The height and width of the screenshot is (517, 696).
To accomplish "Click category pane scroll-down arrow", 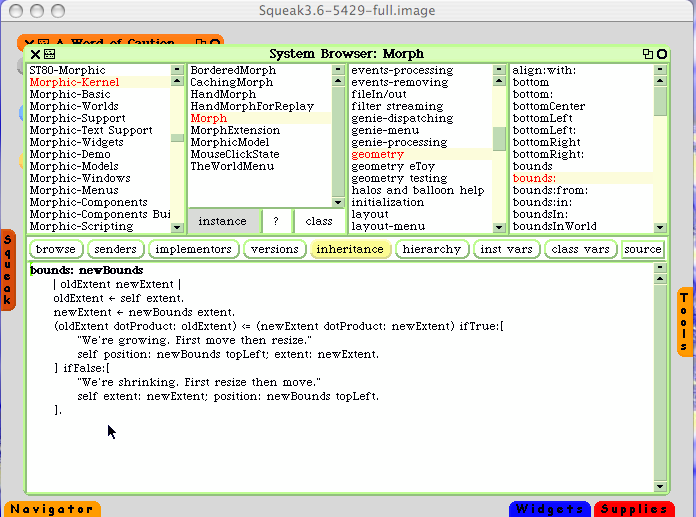I will coord(177,227).
